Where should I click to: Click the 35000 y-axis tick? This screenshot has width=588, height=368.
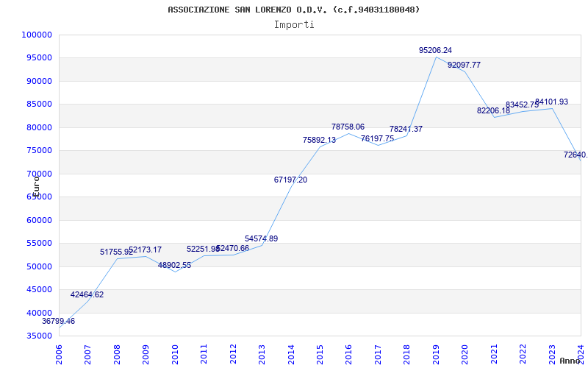coord(39,336)
